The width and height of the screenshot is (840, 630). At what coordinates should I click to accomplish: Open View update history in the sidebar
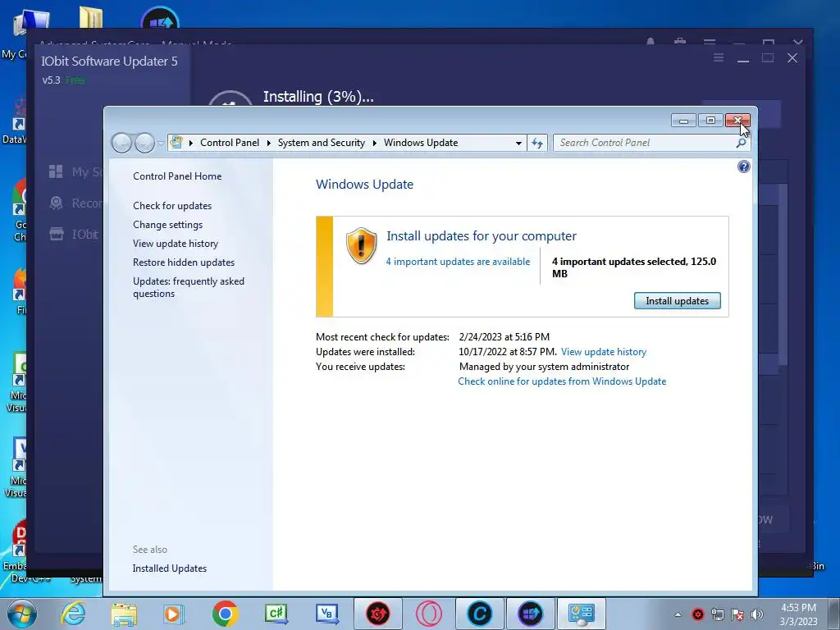tap(176, 244)
